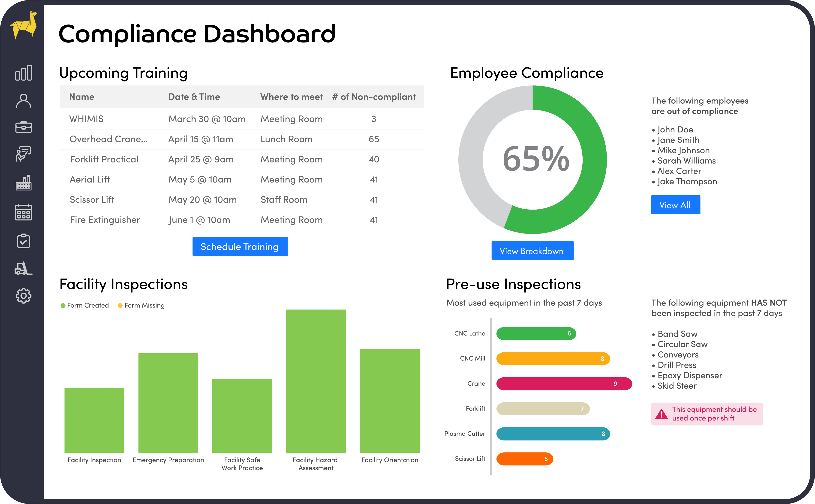Click the Date & Time column header
Image resolution: width=815 pixels, height=504 pixels.
click(x=194, y=97)
